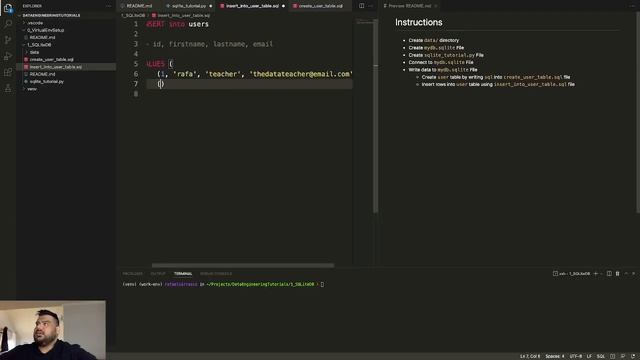The height and width of the screenshot is (360, 640).
Task: Collapse the 1_SQLiteDB folder
Action: [39, 45]
